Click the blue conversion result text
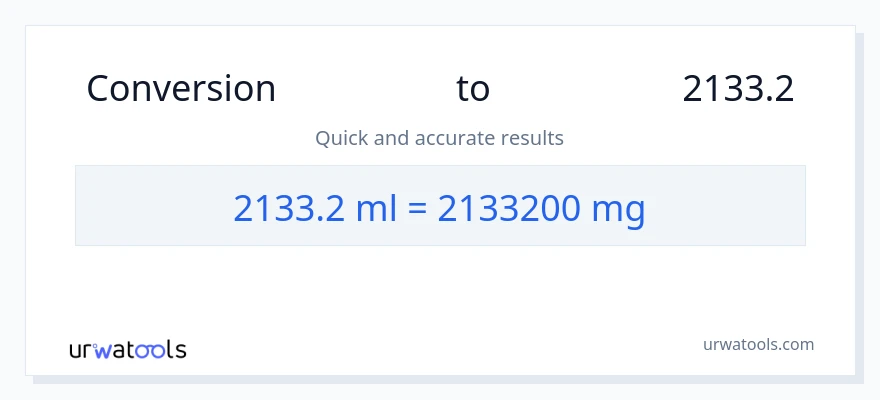The height and width of the screenshot is (400, 880). pos(439,207)
